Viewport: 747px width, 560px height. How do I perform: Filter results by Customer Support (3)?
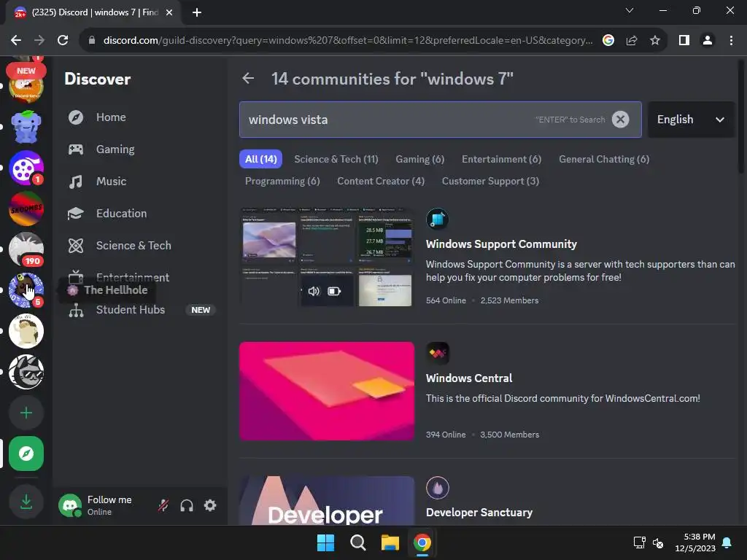coord(490,181)
